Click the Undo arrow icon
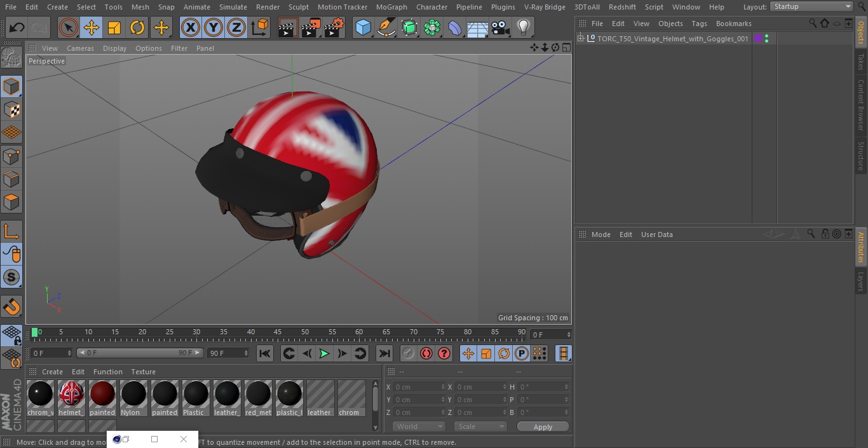Image resolution: width=868 pixels, height=448 pixels. point(17,27)
